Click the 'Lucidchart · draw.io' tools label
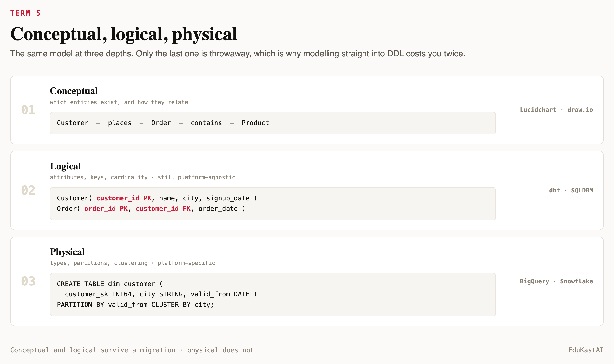 click(x=556, y=110)
